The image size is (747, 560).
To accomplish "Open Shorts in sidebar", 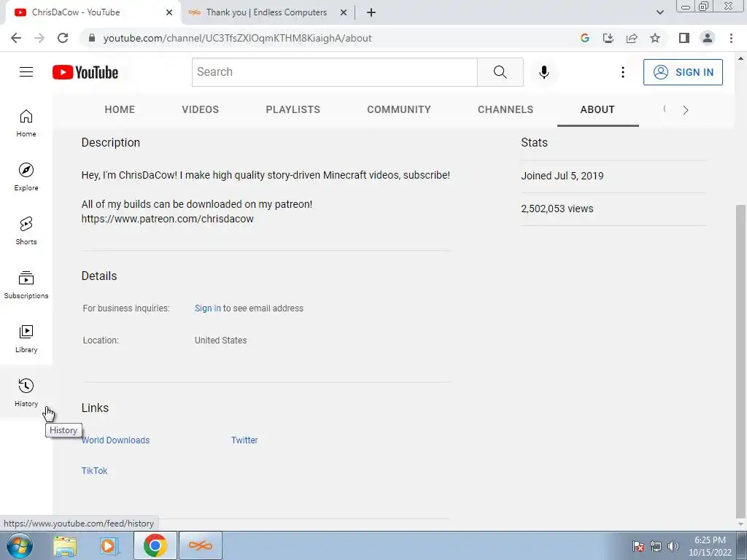I will pyautogui.click(x=26, y=230).
